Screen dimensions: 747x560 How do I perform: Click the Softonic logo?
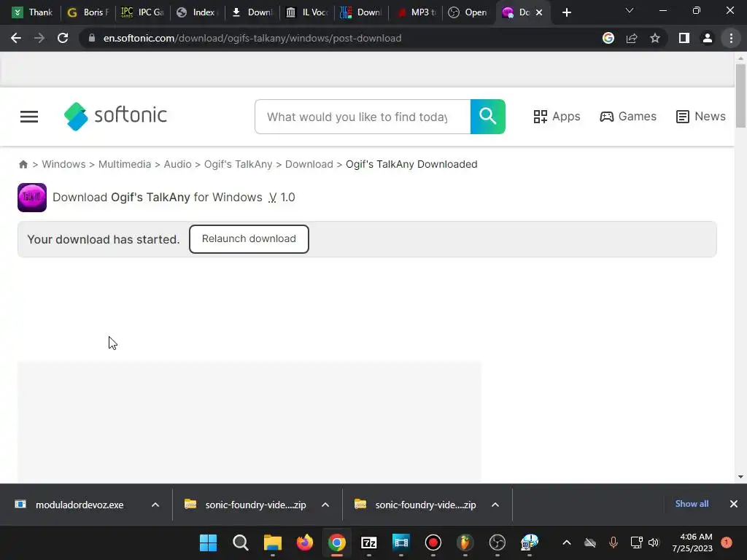coord(116,116)
